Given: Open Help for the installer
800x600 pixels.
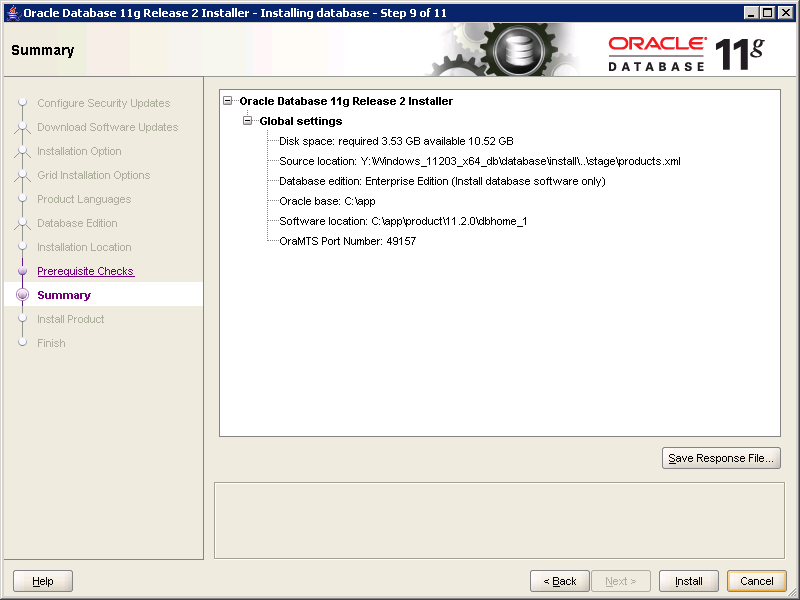Looking at the screenshot, I should click(x=43, y=581).
